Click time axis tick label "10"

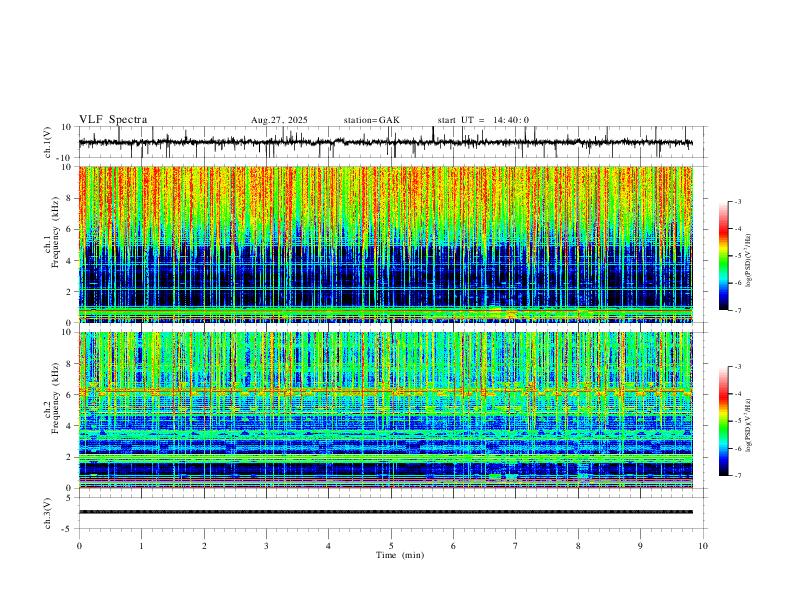(x=703, y=546)
